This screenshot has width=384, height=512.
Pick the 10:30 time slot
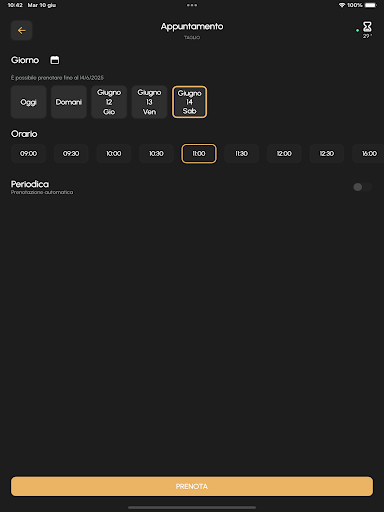point(156,154)
